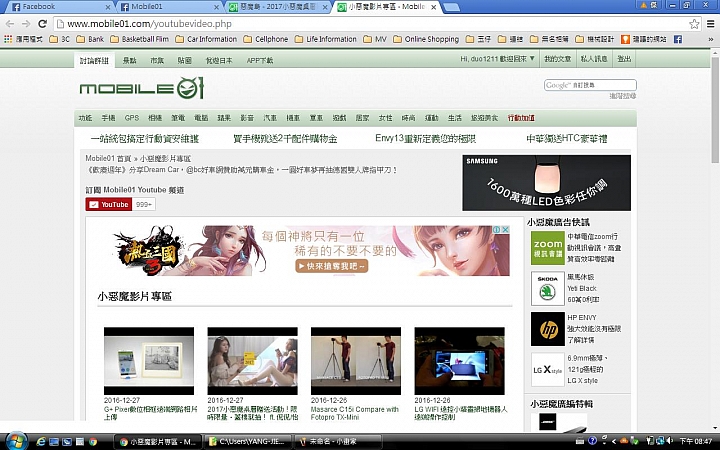Click the LG X style ad icon
720x450 pixels.
coord(547,370)
